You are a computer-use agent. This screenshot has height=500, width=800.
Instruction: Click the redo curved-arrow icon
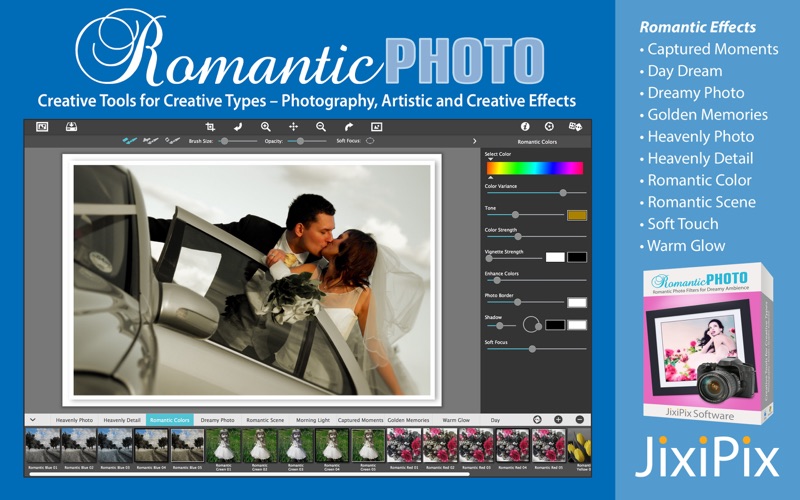[348, 127]
